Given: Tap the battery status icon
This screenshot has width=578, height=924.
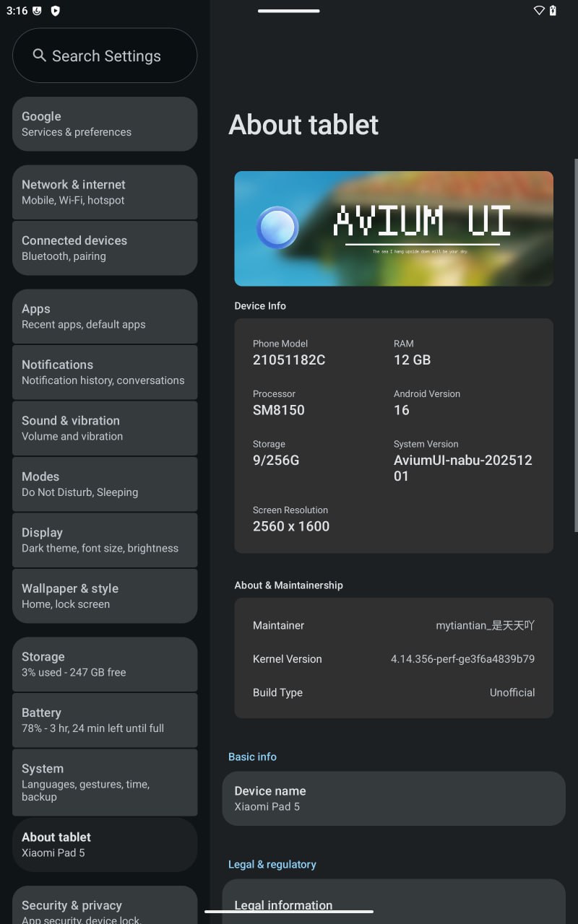Looking at the screenshot, I should (x=553, y=11).
